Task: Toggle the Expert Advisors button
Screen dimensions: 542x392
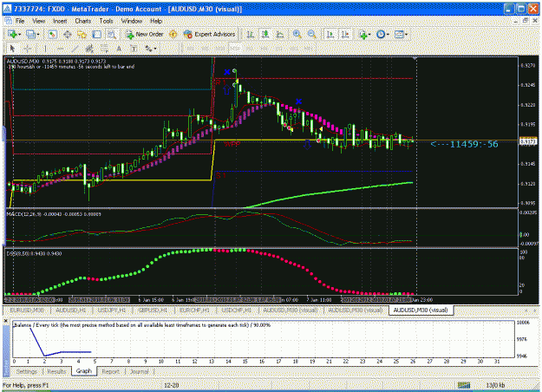Action: coord(210,34)
